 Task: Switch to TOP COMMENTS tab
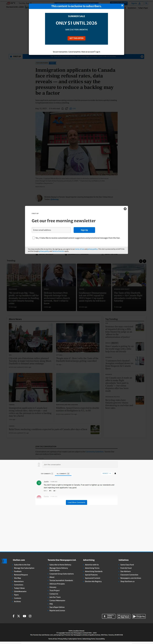47,474
